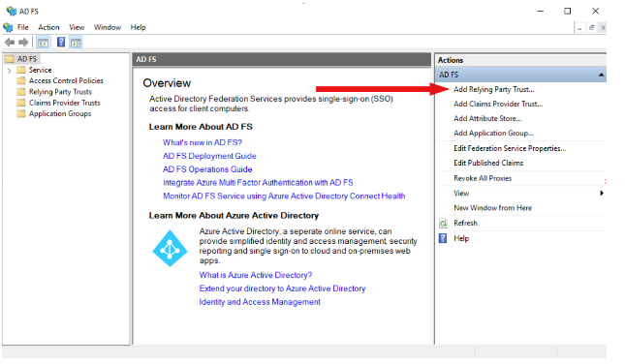Open Identity and Access Management link
Screen dimensions: 625x364
pos(260,302)
